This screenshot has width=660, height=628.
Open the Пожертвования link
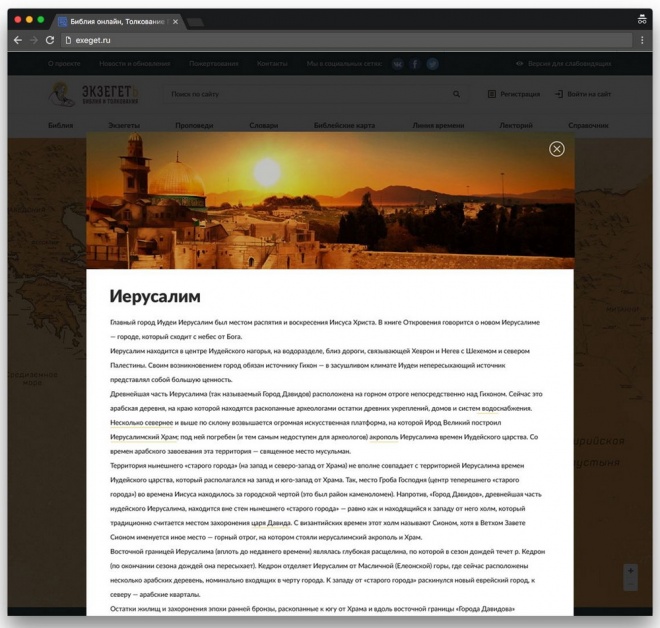pos(213,64)
